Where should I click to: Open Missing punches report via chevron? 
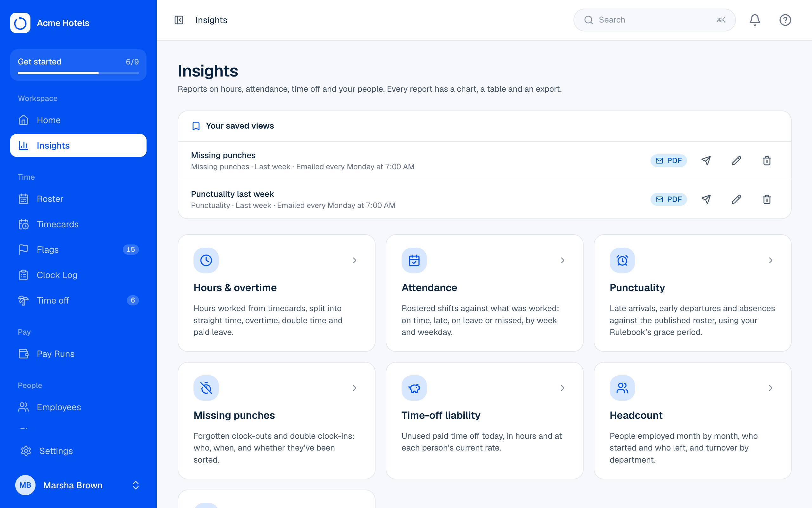coord(354,388)
